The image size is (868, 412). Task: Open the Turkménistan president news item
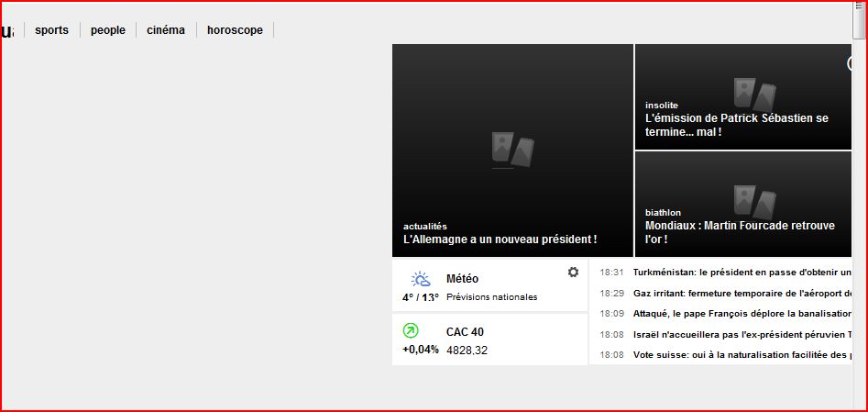click(x=742, y=273)
